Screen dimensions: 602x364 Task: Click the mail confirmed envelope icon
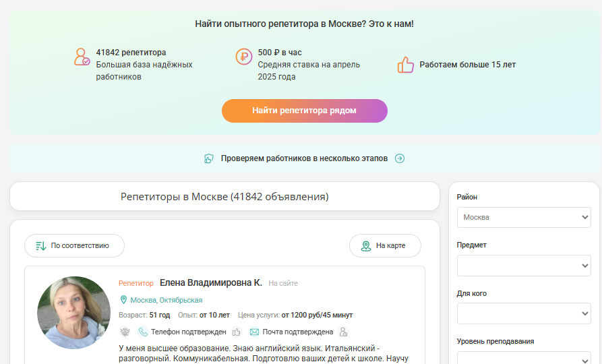[x=254, y=332]
